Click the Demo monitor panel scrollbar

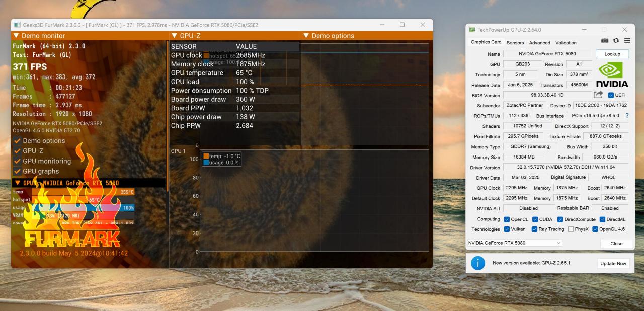point(167,116)
